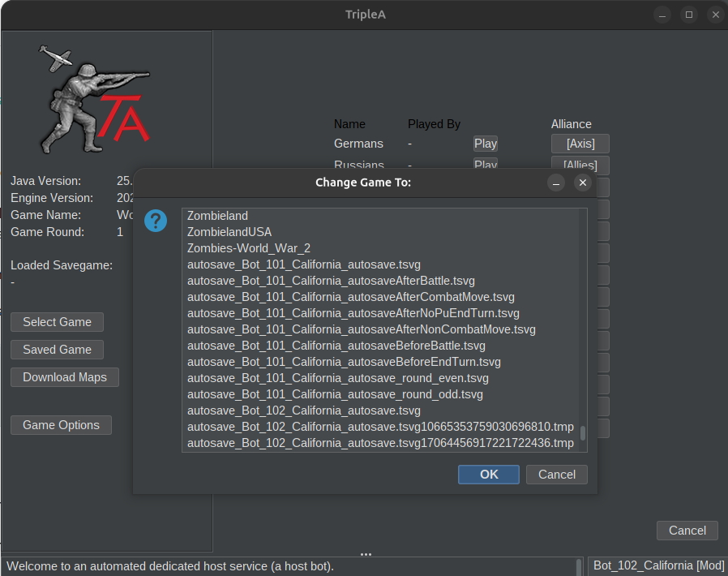Open the Saved Game button
Viewport: 728px width, 576px height.
click(57, 350)
